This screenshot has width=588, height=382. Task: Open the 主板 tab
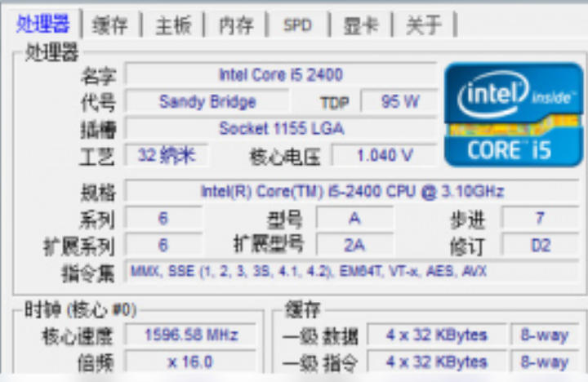pos(173,25)
